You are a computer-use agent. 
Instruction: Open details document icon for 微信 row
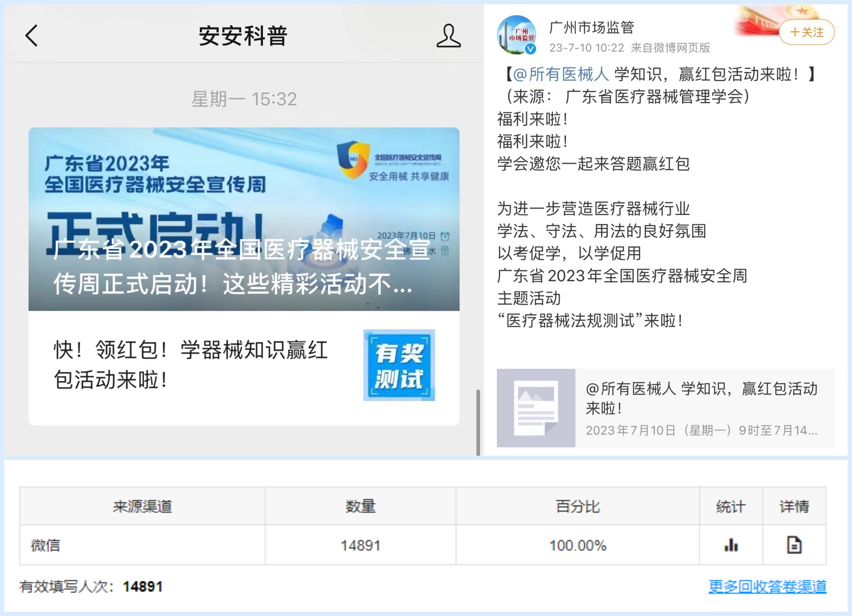(794, 545)
